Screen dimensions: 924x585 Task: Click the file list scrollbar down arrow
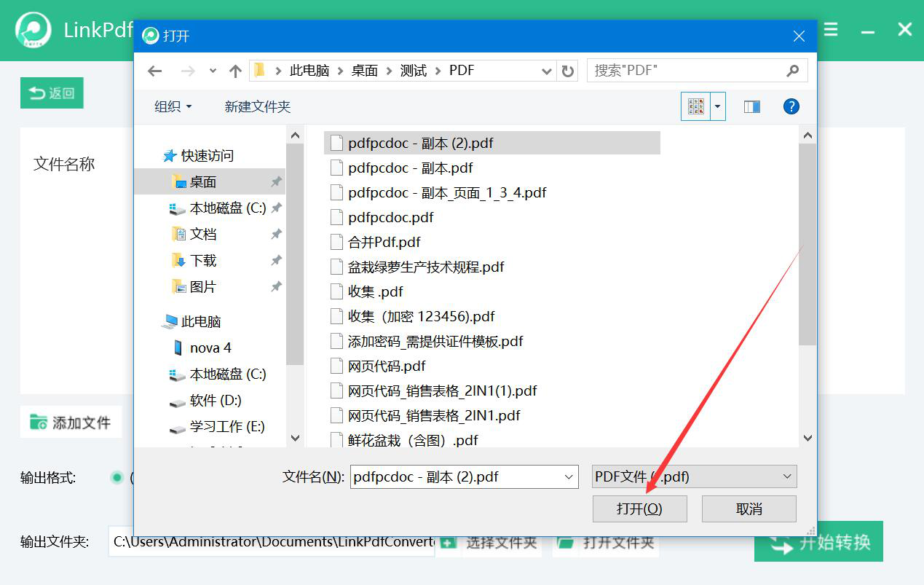point(807,438)
